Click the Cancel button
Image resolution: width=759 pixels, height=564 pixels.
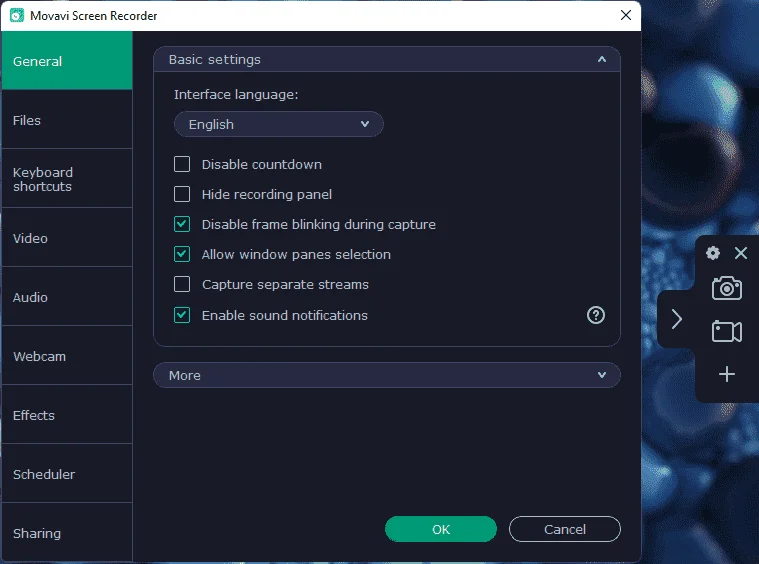[565, 529]
